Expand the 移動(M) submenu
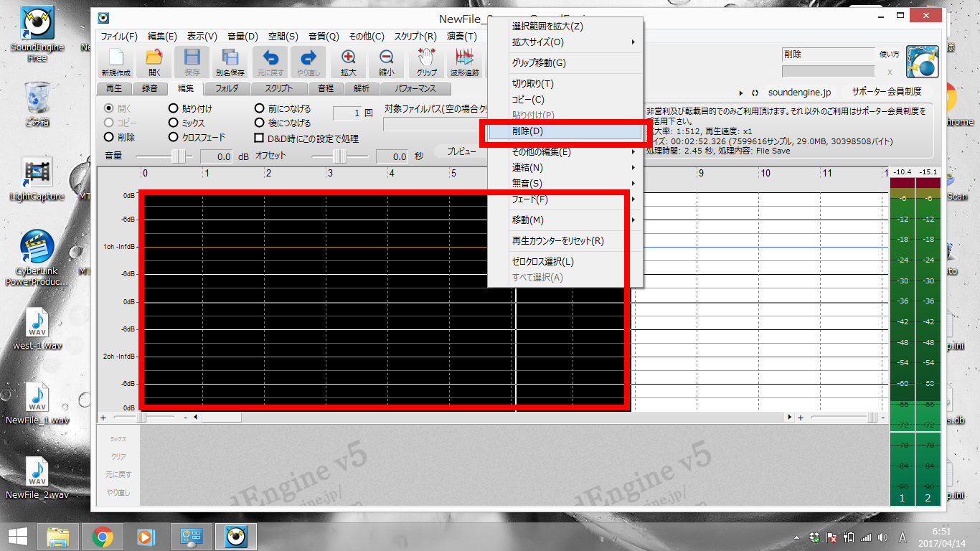This screenshot has height=551, width=980. click(565, 220)
